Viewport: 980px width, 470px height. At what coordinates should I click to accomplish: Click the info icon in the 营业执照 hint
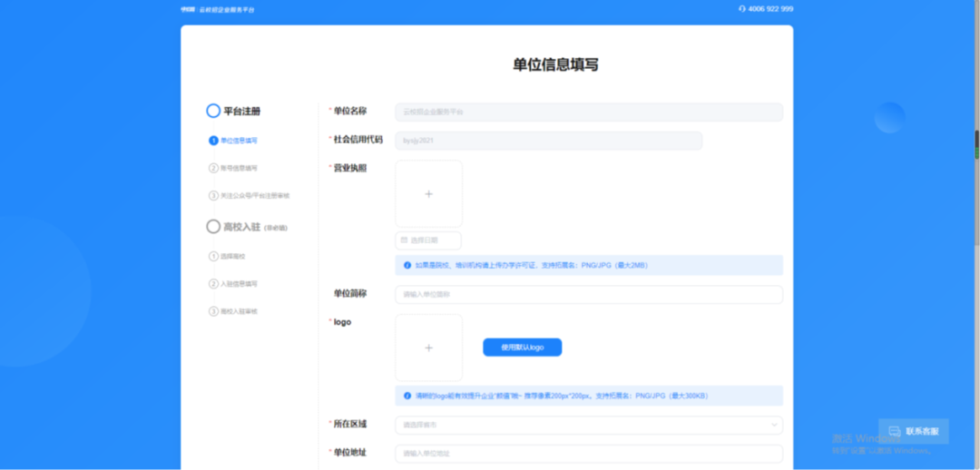pos(407,266)
